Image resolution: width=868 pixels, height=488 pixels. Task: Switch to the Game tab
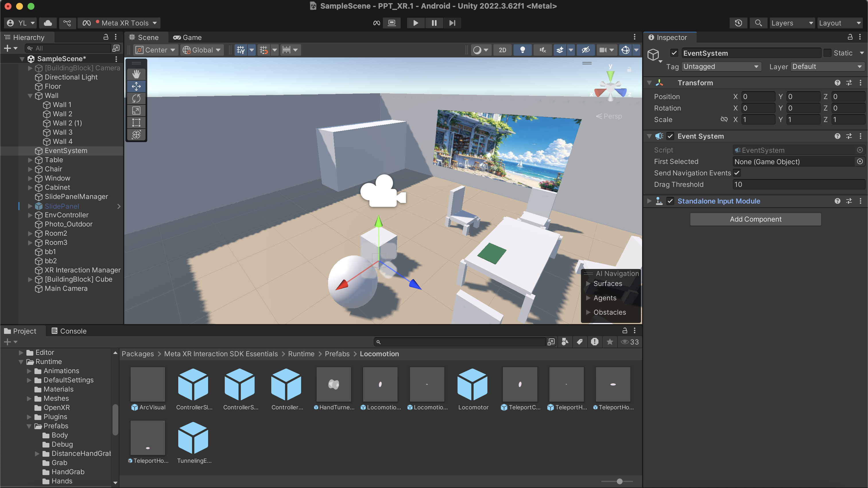click(x=187, y=37)
